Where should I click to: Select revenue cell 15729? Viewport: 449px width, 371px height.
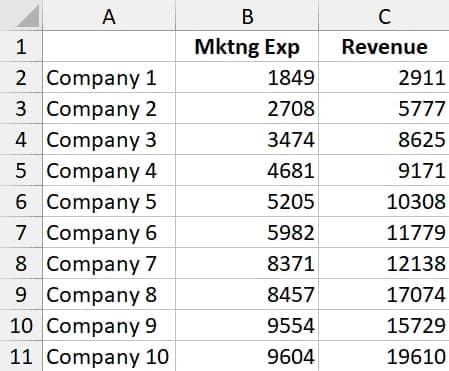pos(384,325)
